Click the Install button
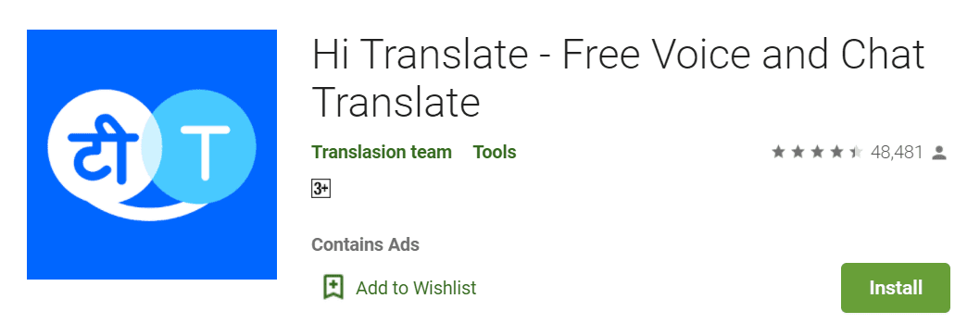Viewport: 980px width, 336px height. point(895,287)
